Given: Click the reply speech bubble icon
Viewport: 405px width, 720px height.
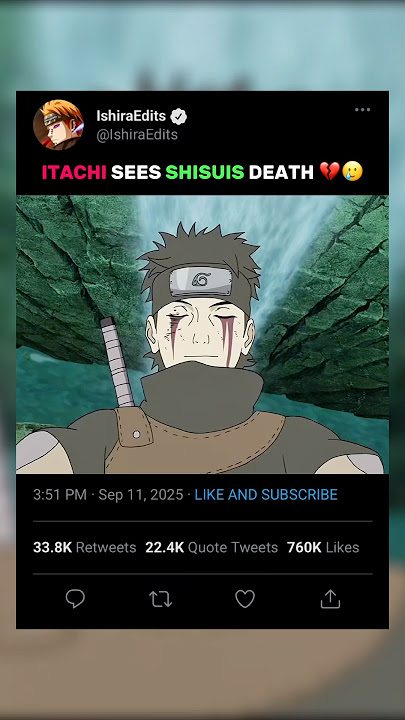Looking at the screenshot, I should (75, 599).
